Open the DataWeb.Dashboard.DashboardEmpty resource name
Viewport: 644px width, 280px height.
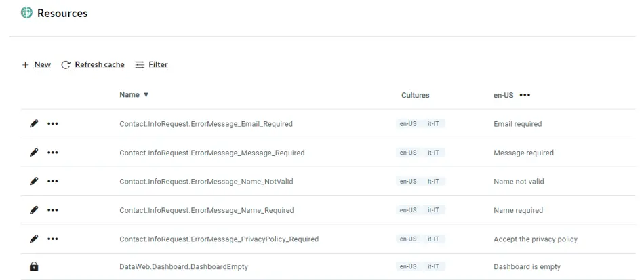coord(184,266)
